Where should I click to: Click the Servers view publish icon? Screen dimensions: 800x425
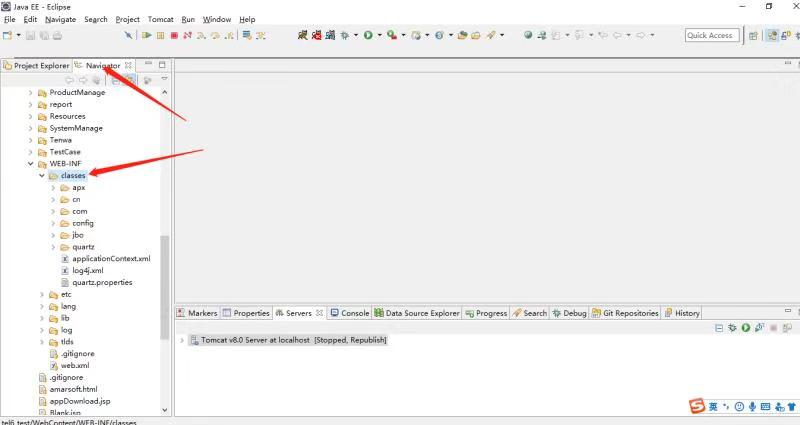[x=787, y=328]
